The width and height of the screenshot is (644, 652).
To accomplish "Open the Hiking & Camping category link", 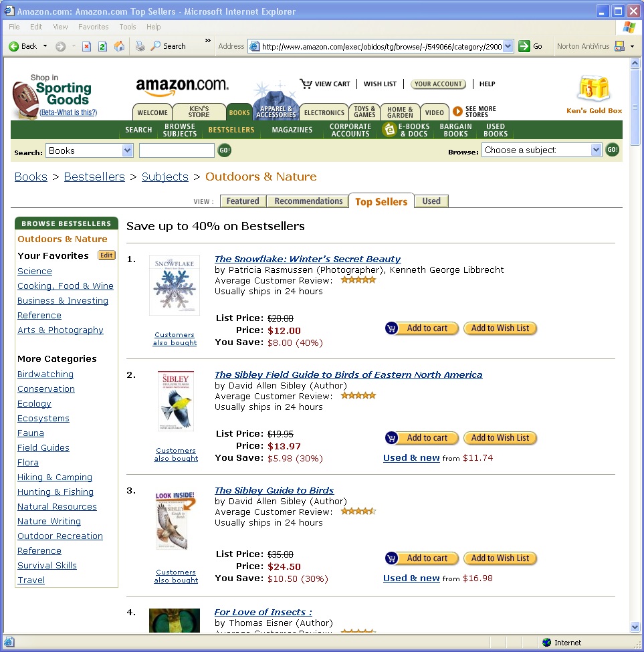I will (55, 477).
